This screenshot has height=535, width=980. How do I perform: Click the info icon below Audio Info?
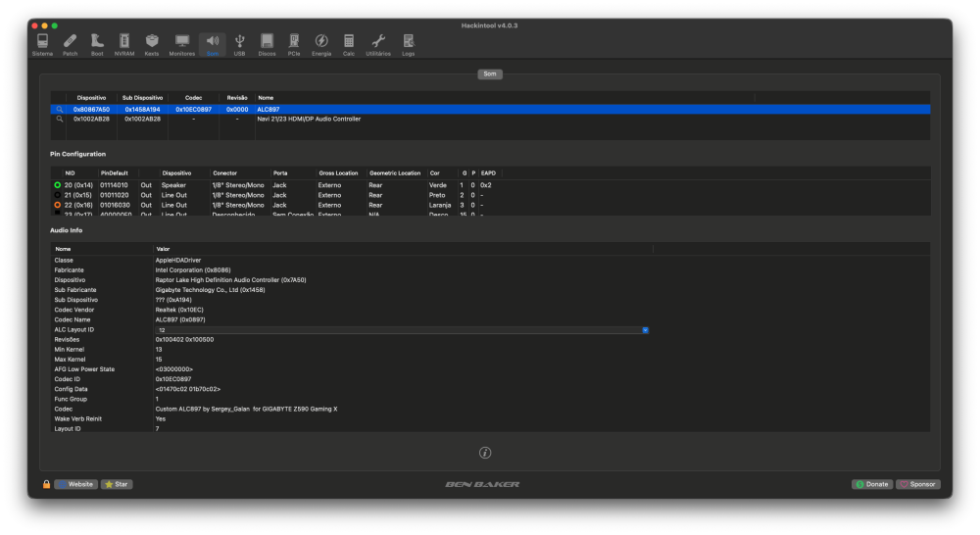coord(485,453)
